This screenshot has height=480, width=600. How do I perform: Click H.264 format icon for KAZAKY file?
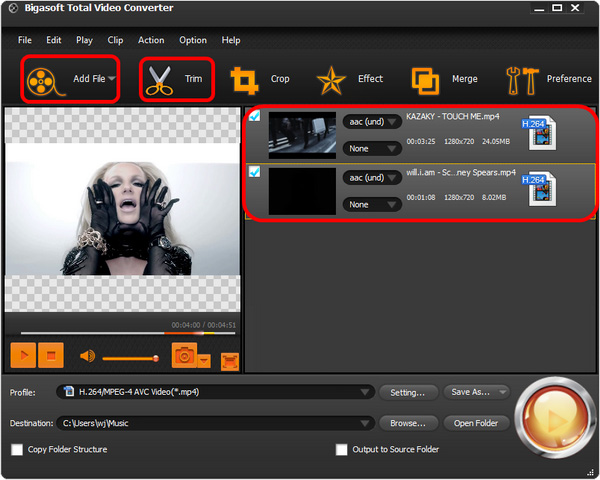[x=539, y=133]
